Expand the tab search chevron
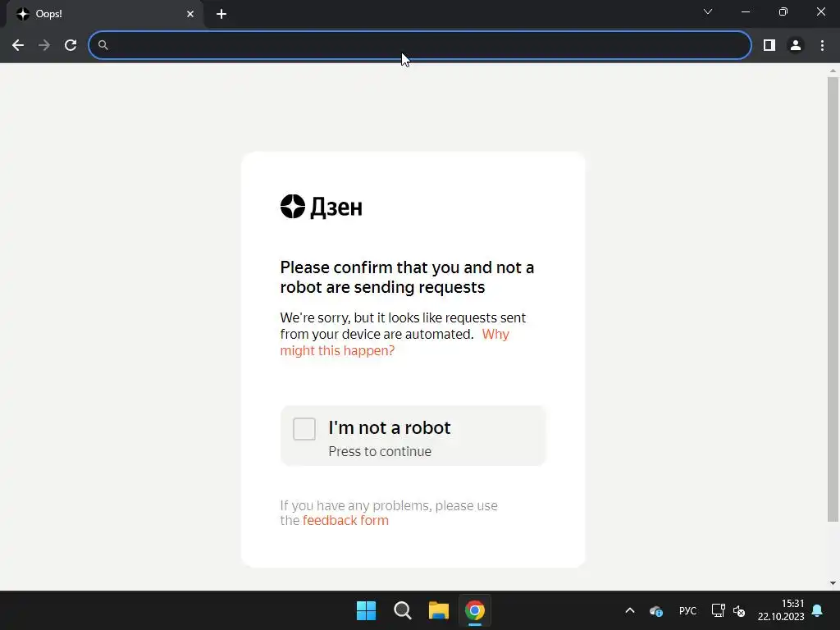Screen dimensions: 840x630 [708, 11]
